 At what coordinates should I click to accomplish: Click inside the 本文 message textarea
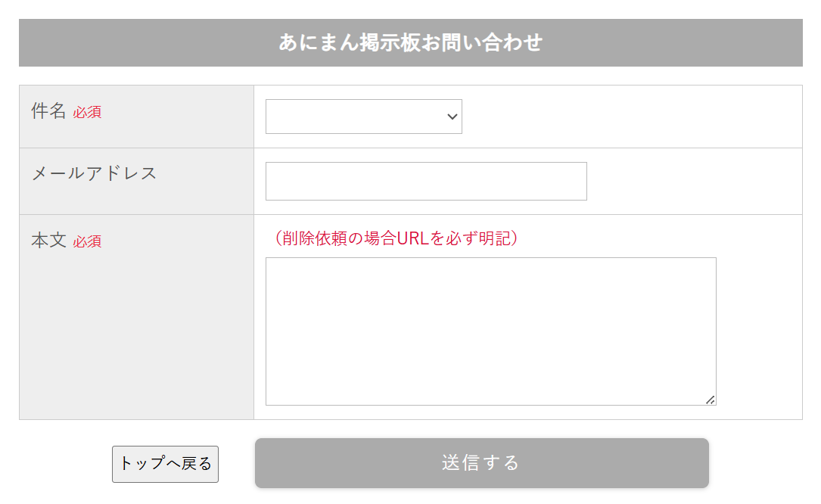(x=490, y=331)
